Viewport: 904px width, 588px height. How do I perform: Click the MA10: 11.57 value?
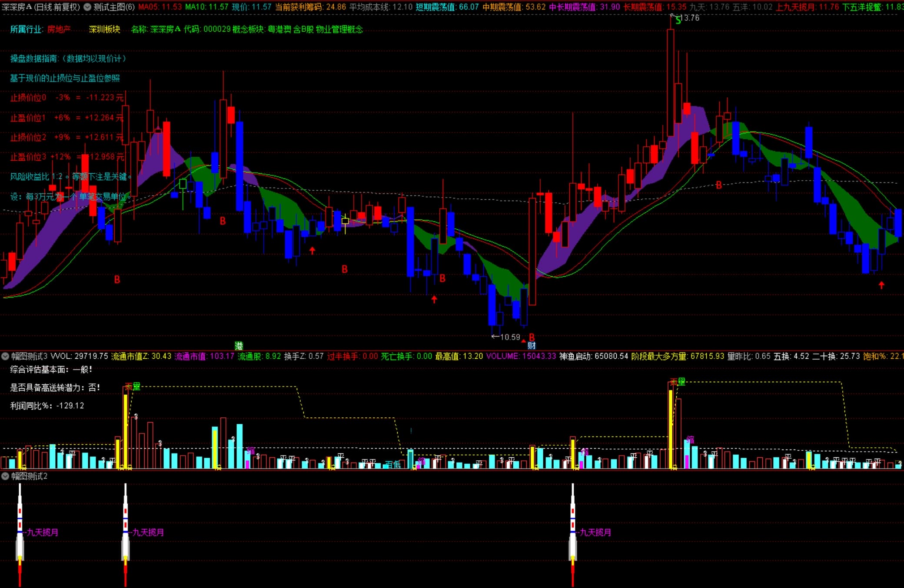[x=206, y=7]
